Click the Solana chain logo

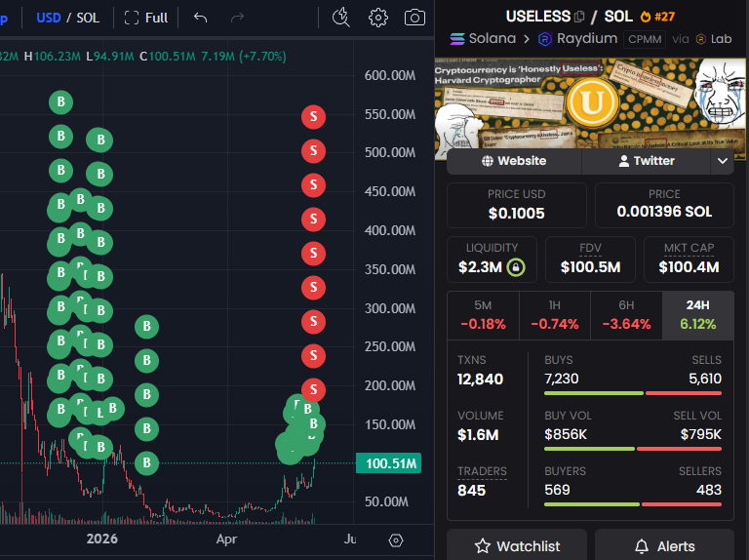[x=457, y=39]
